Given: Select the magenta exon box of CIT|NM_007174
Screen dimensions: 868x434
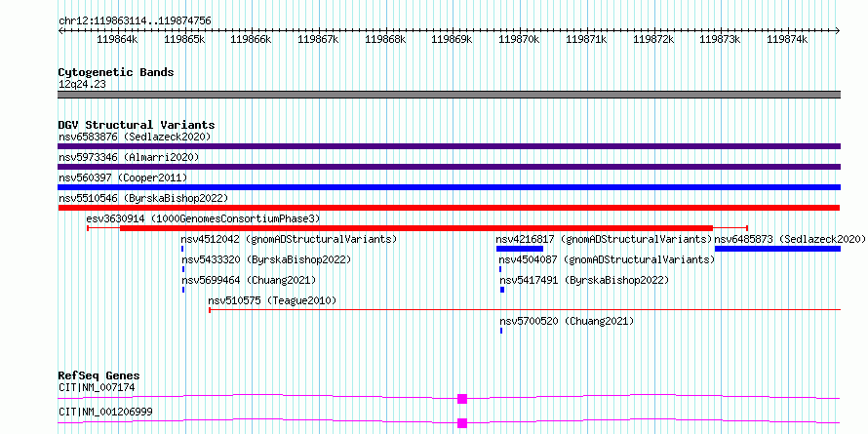Looking at the screenshot, I should (x=462, y=399).
